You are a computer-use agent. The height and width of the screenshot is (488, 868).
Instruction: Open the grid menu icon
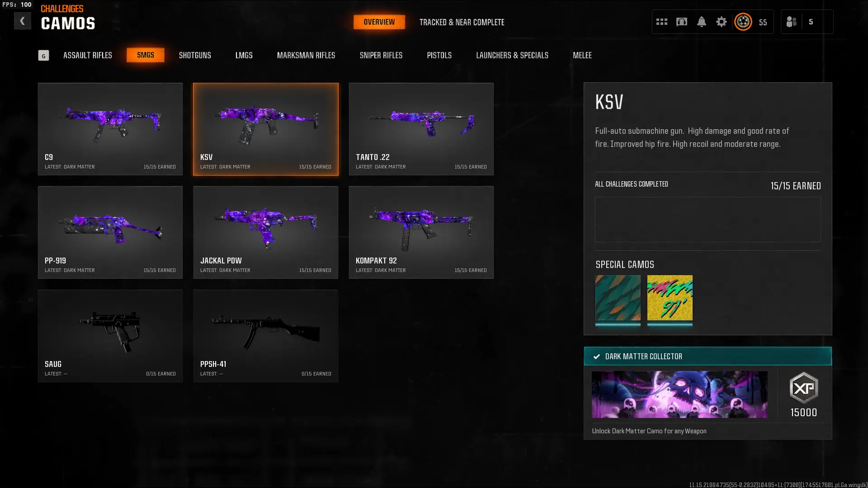coord(662,22)
